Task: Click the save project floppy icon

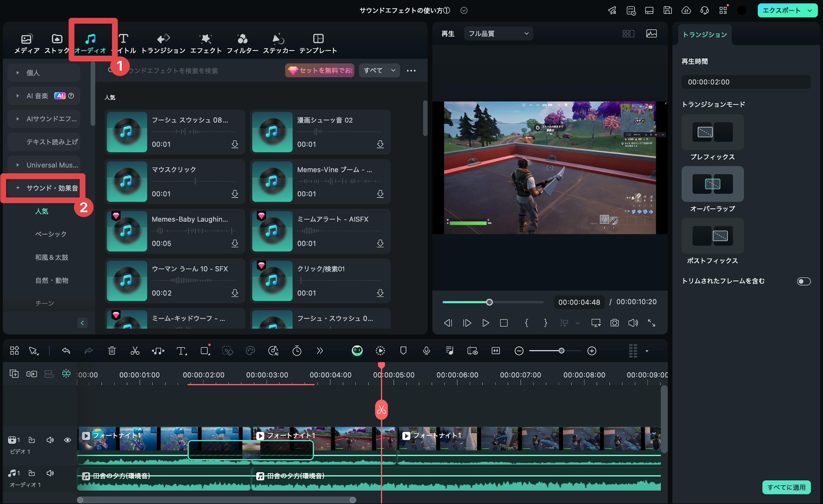Action: point(667,10)
